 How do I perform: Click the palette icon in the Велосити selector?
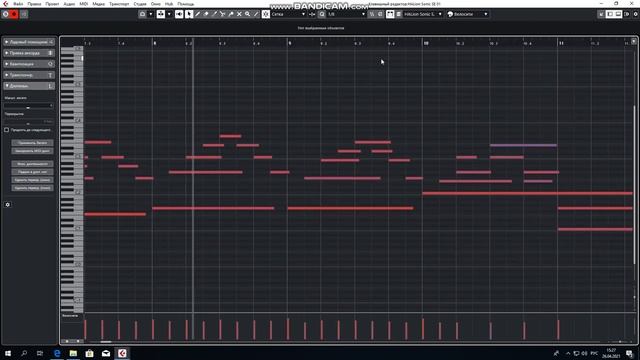[450, 14]
